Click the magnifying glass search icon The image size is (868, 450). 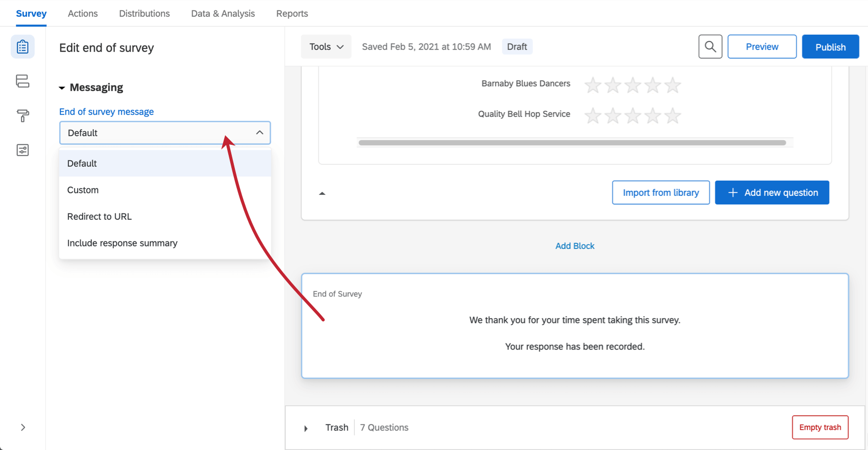pyautogui.click(x=710, y=47)
